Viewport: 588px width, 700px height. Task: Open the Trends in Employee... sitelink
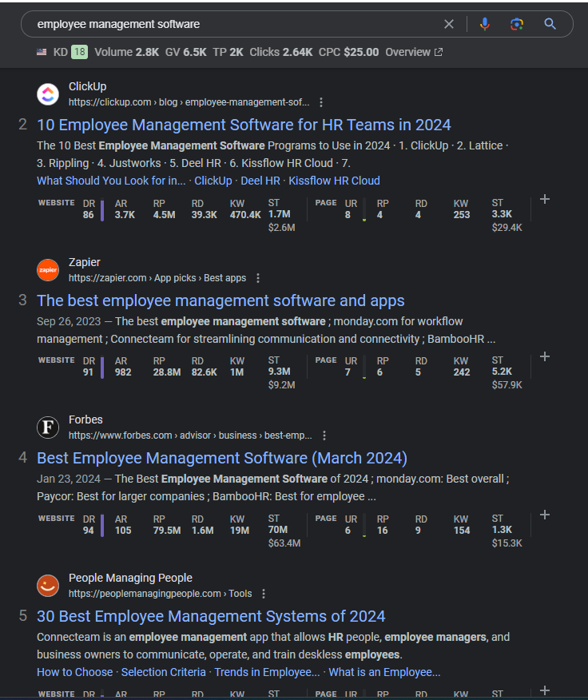point(267,672)
